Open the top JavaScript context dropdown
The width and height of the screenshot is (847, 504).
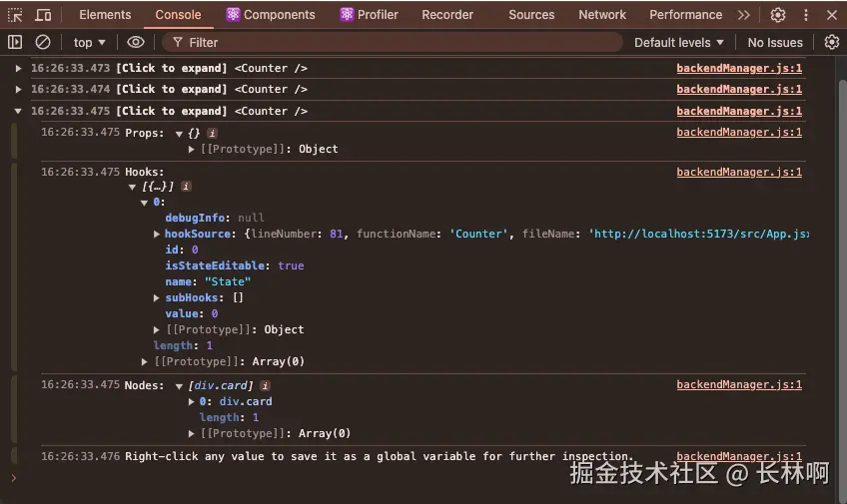(89, 42)
